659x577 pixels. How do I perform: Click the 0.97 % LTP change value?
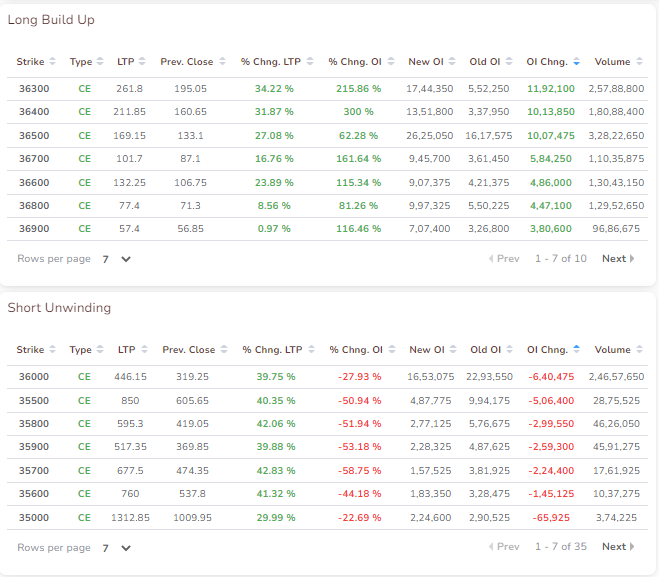click(274, 229)
